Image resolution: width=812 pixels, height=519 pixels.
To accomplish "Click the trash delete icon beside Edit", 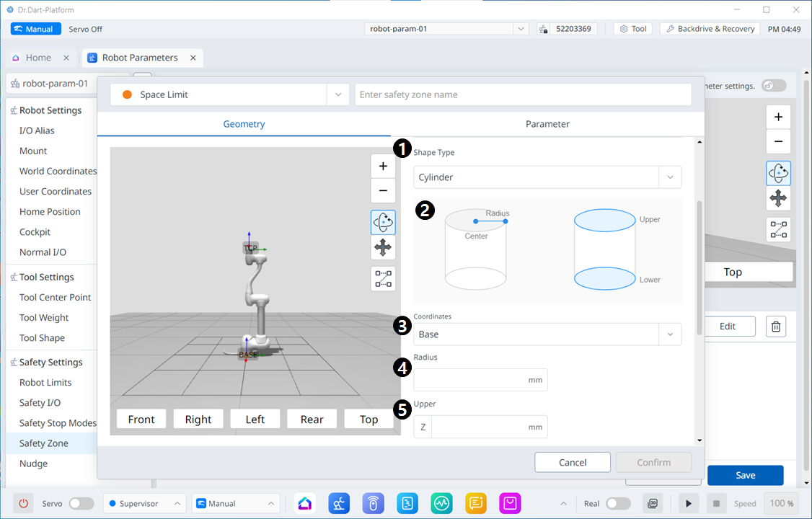I will point(776,327).
